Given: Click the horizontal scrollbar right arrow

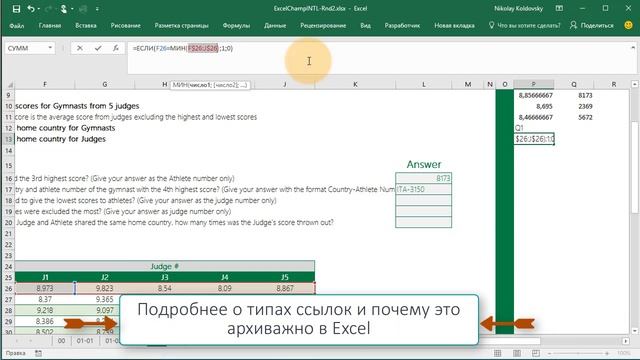Looking at the screenshot, I should click(x=626, y=340).
